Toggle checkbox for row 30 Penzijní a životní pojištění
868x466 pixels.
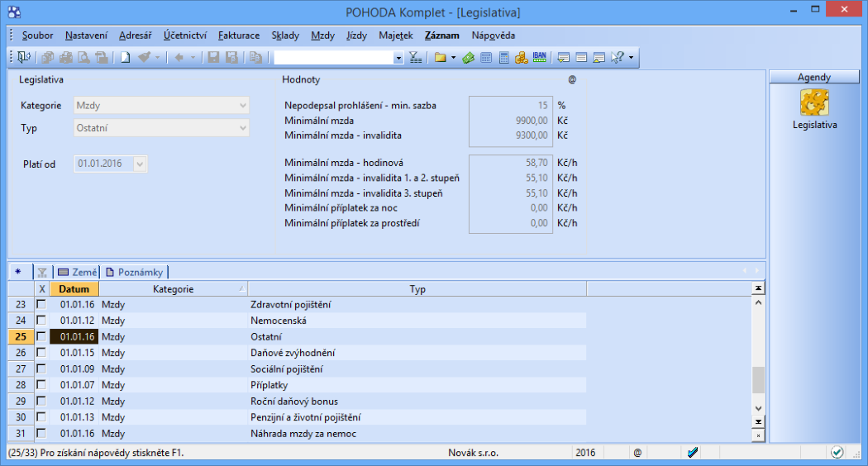pos(41,416)
